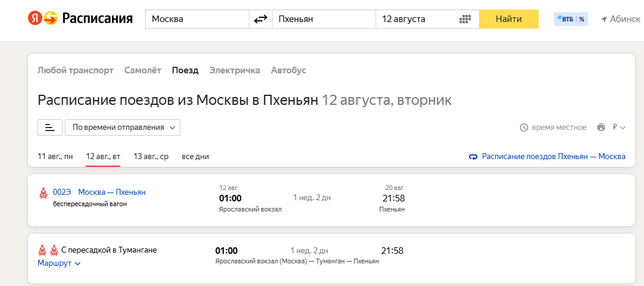This screenshot has height=286, width=644.
Task: Open Расписание поездов Пхеньян — Москва link
Action: tap(547, 157)
